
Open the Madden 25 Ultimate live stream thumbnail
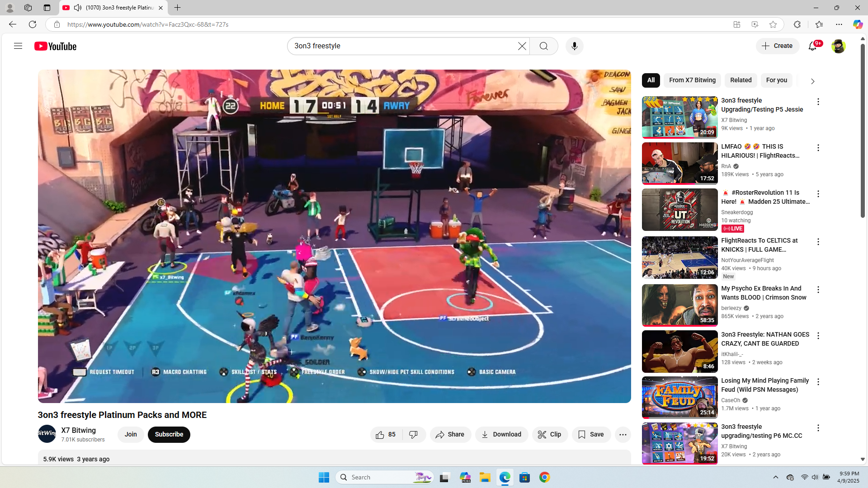pos(680,210)
